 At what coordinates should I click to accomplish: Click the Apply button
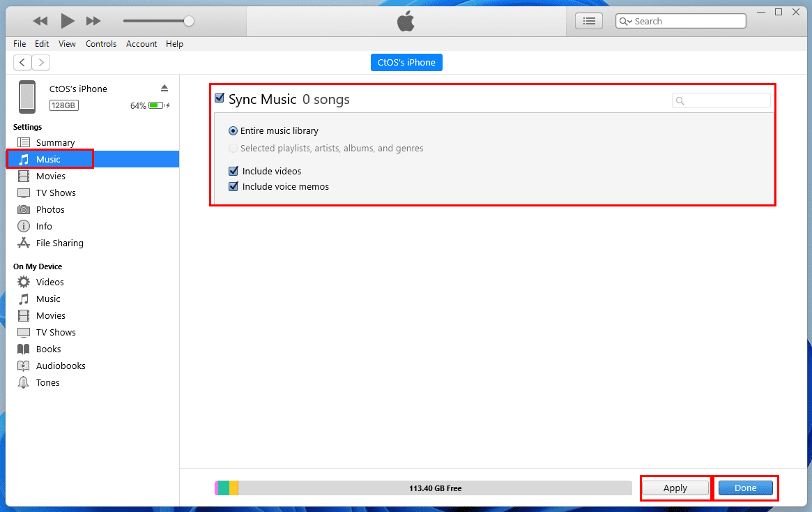[675, 488]
